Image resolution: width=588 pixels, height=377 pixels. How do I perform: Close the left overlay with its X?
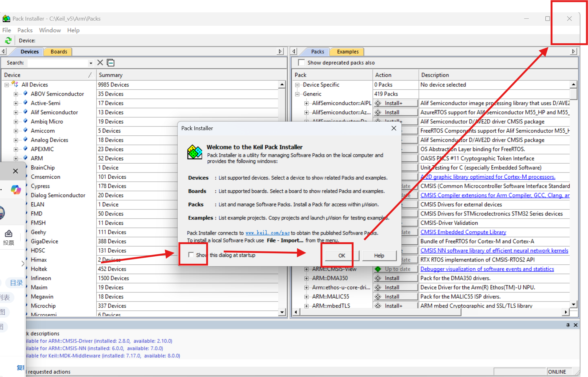pyautogui.click(x=15, y=171)
